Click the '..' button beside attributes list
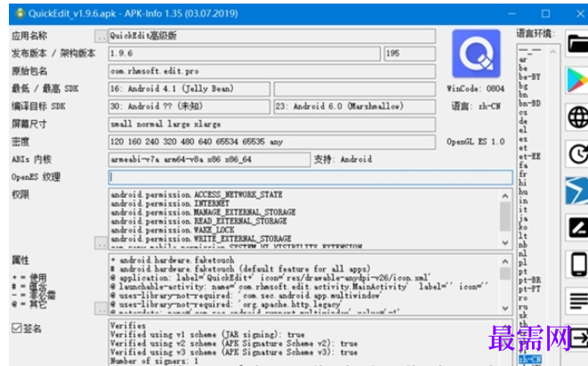 click(101, 309)
